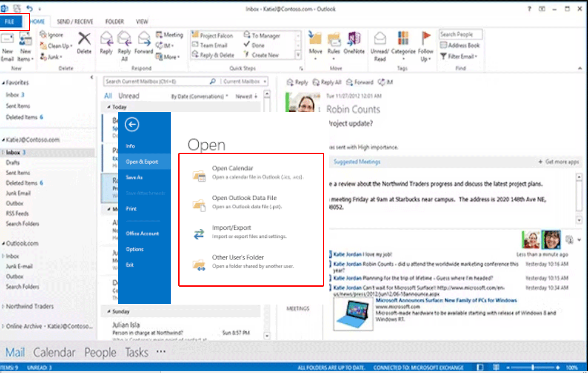588x373 pixels.
Task: Select Import/Export option
Action: pos(231,228)
